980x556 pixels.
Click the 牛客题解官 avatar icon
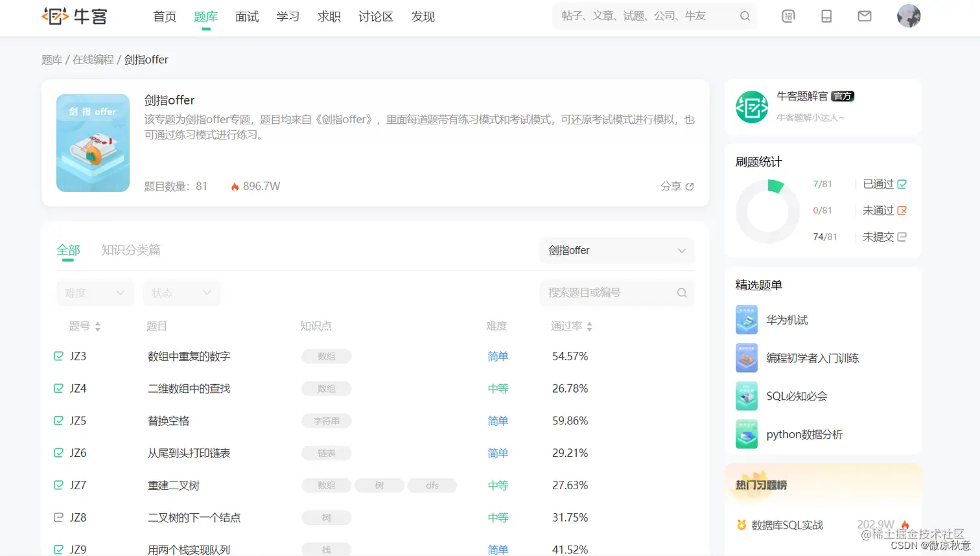coord(752,107)
